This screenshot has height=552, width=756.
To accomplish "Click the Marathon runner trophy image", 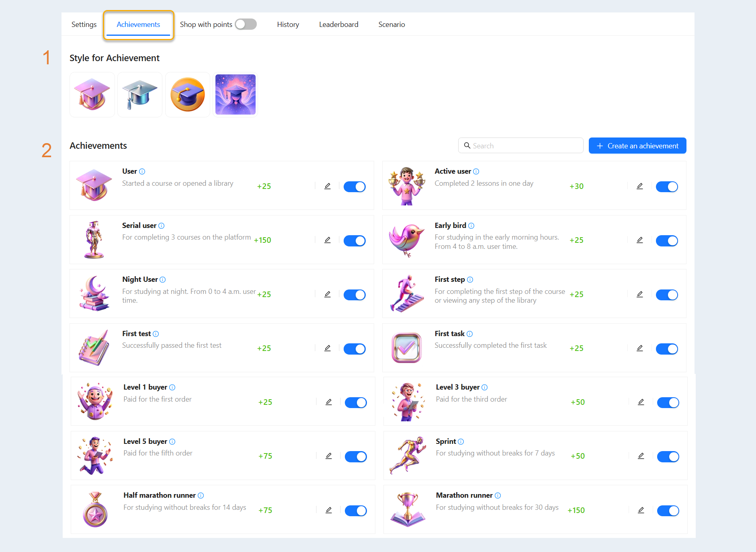I will coord(408,509).
